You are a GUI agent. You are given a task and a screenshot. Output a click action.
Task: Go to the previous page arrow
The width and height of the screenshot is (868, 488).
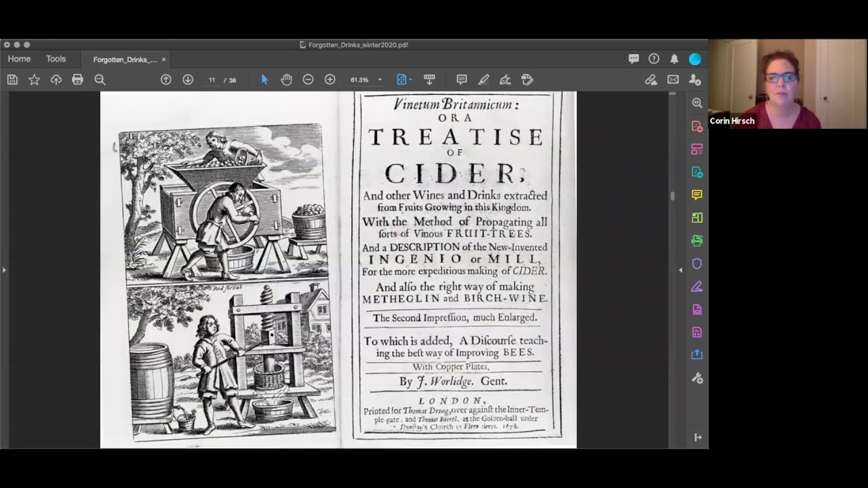[x=166, y=80]
